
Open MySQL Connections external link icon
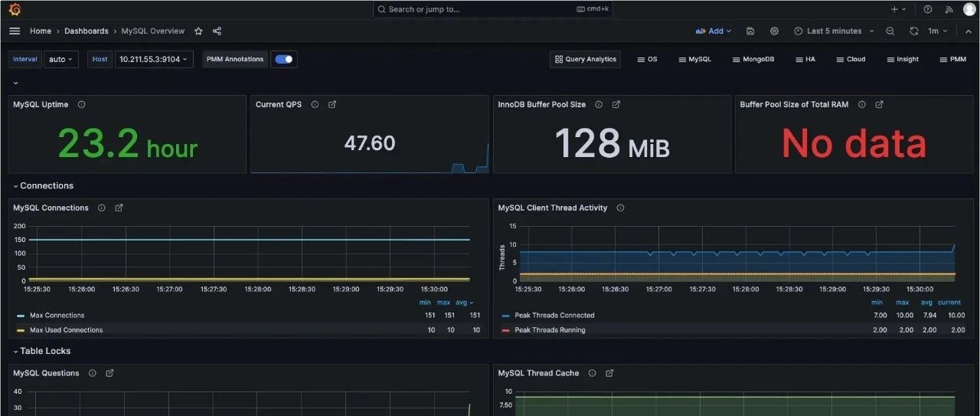[119, 208]
